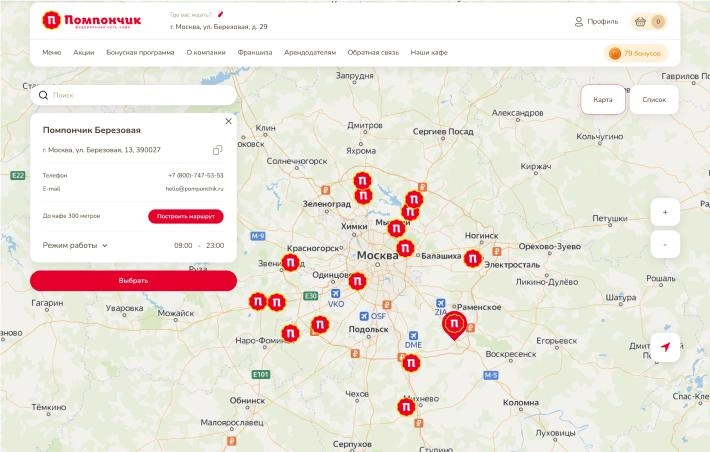Select the cafe marker over Мытищи
Image resolution: width=710 pixels, height=452 pixels.
(x=396, y=228)
